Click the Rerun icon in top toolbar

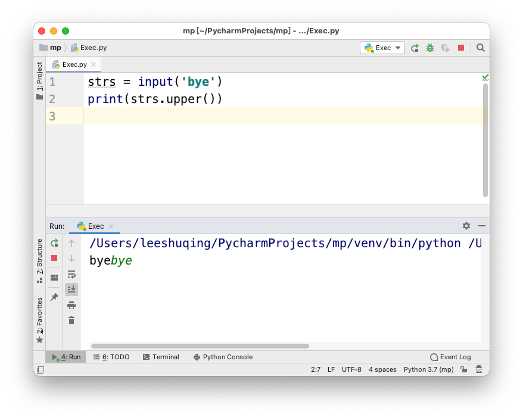coord(415,48)
